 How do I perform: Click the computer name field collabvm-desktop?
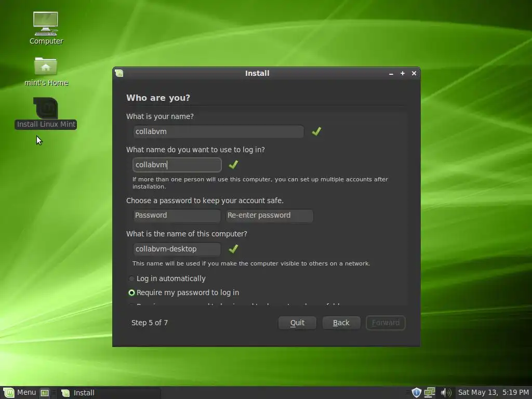tap(177, 249)
